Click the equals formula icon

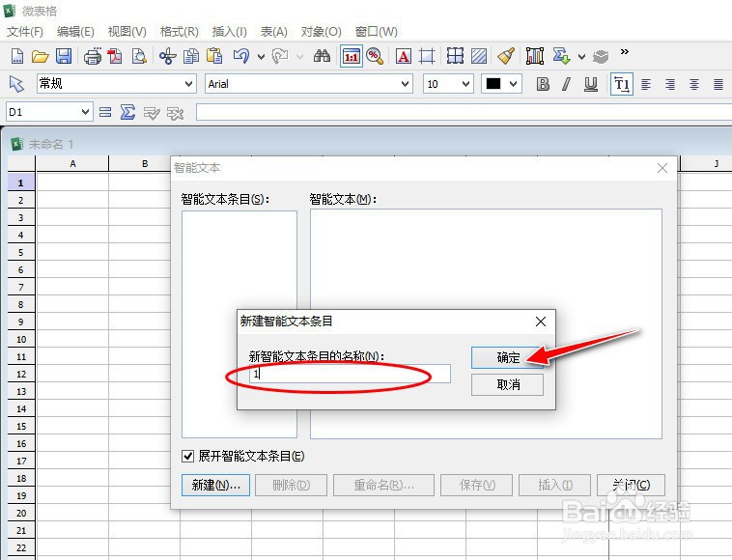pyautogui.click(x=105, y=112)
